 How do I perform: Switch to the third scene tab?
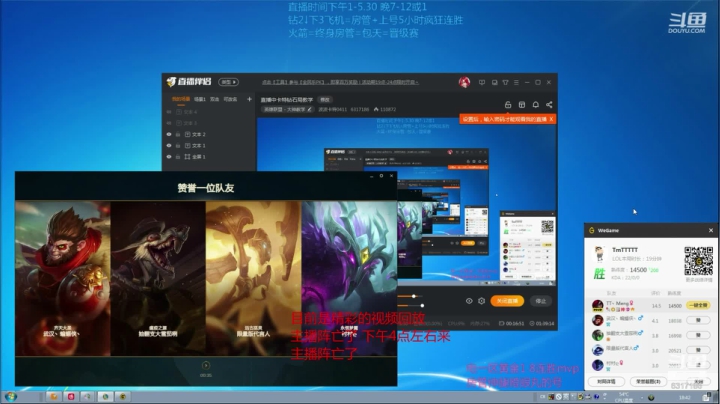coord(214,99)
